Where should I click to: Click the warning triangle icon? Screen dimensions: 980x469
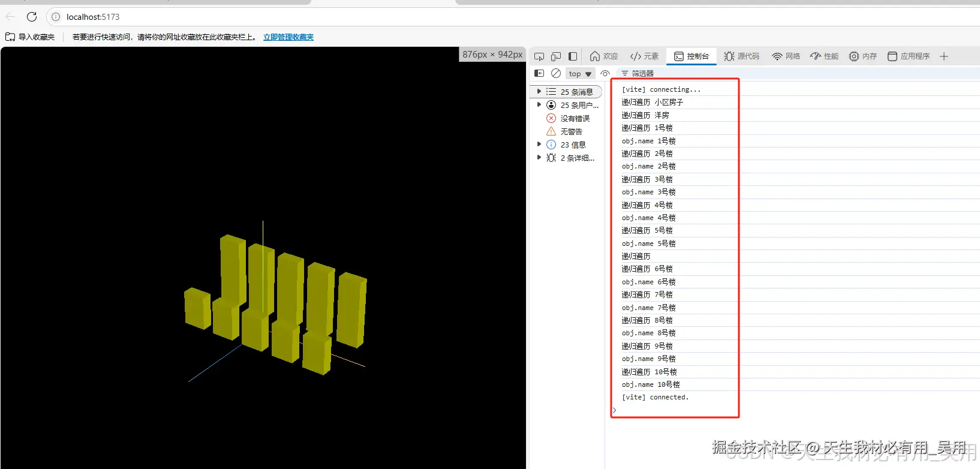coord(551,131)
